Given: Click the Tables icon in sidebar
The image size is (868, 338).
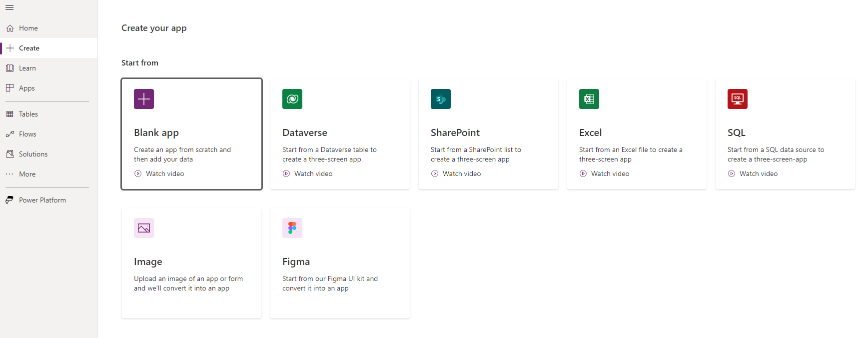Looking at the screenshot, I should coord(10,114).
